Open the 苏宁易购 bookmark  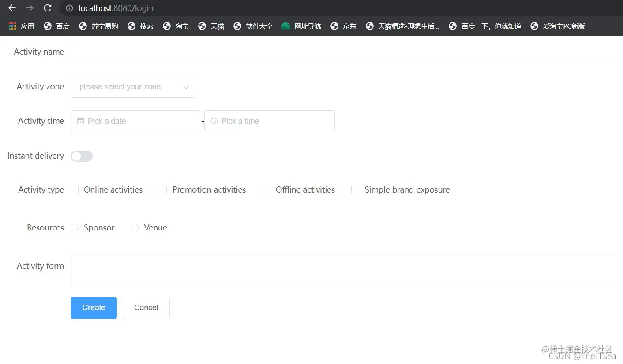pyautogui.click(x=98, y=26)
